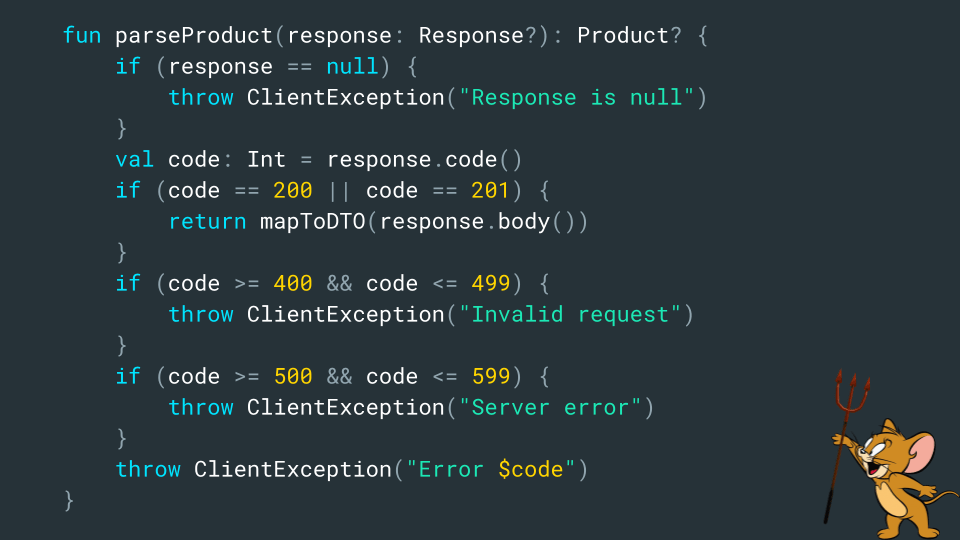Place the cursor on number 499
960x540 pixels.
click(491, 284)
